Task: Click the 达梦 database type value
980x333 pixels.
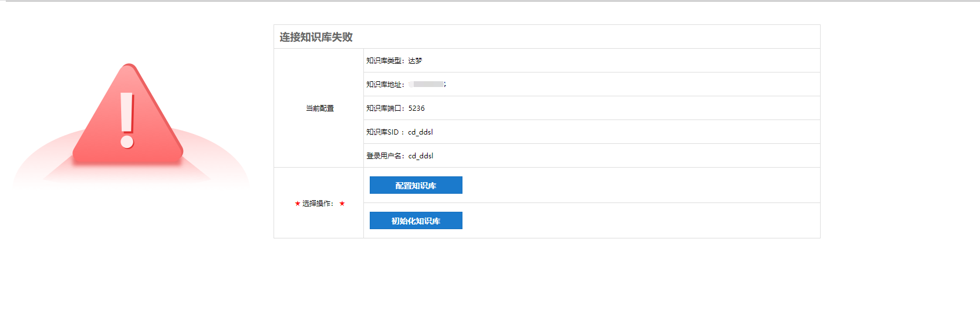Action: click(x=415, y=61)
